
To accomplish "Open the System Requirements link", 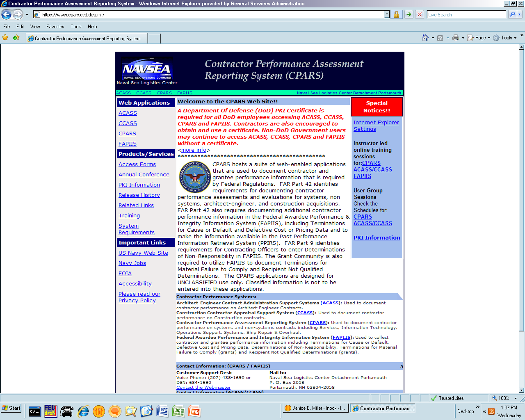I will pos(137,229).
